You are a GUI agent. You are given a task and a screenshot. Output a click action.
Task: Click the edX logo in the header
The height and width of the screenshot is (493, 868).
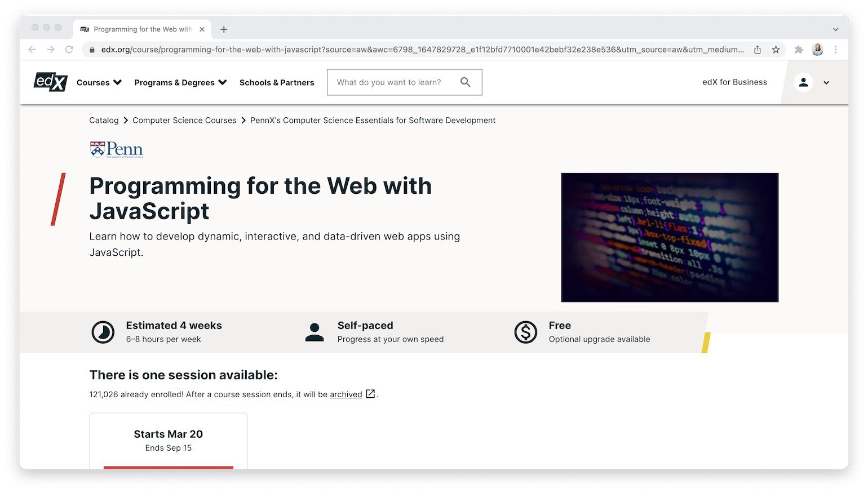(50, 82)
